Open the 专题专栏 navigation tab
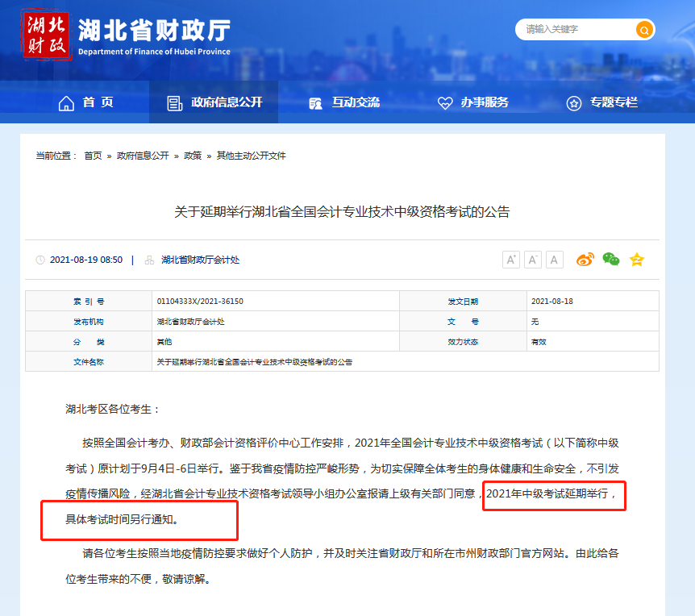 pos(602,102)
